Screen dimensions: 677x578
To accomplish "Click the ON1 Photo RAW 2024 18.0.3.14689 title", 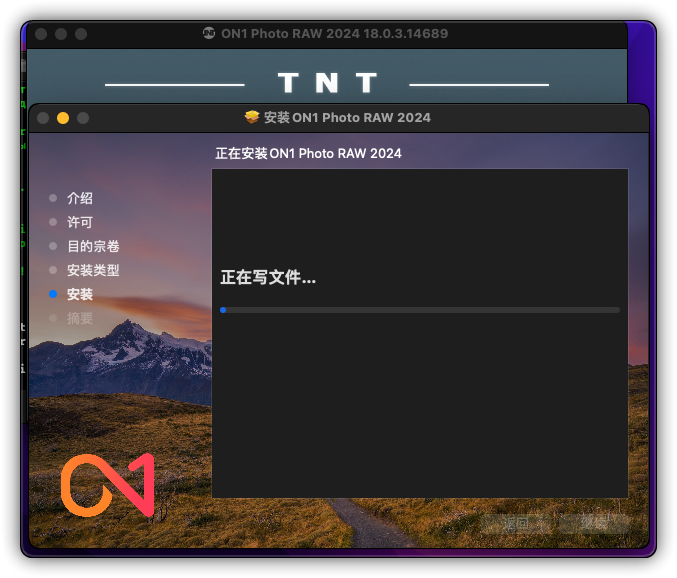I will click(335, 33).
